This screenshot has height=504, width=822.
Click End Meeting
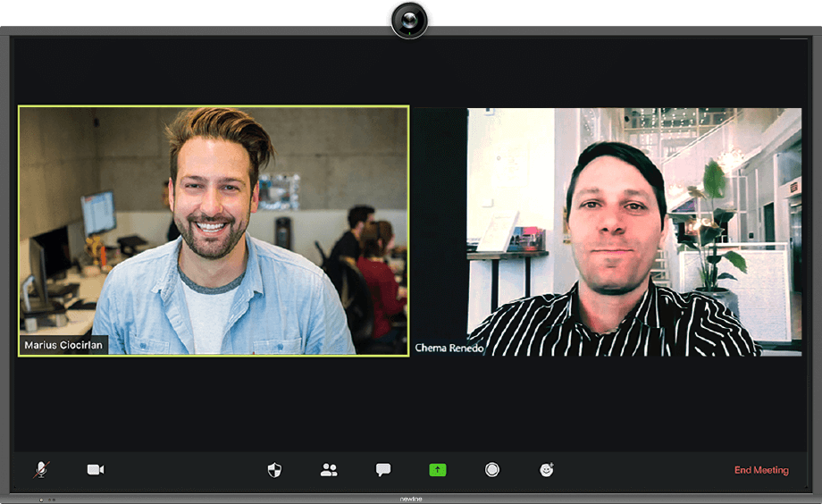click(x=761, y=470)
